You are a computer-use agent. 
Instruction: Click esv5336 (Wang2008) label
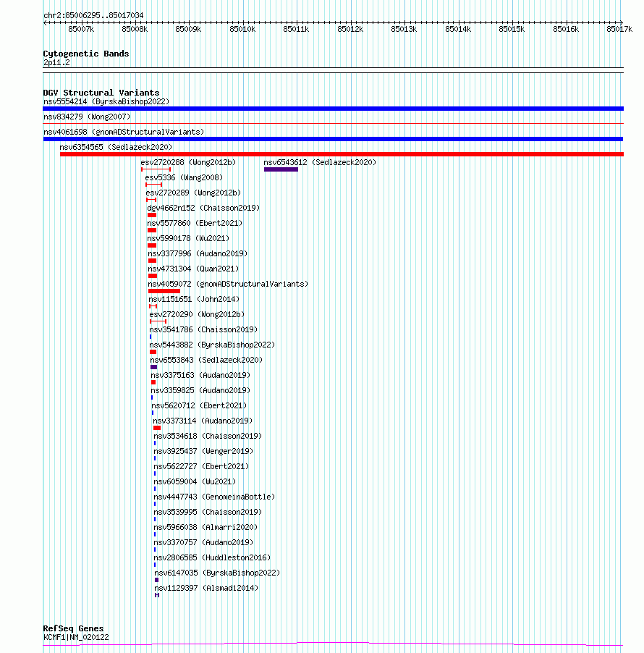(184, 178)
